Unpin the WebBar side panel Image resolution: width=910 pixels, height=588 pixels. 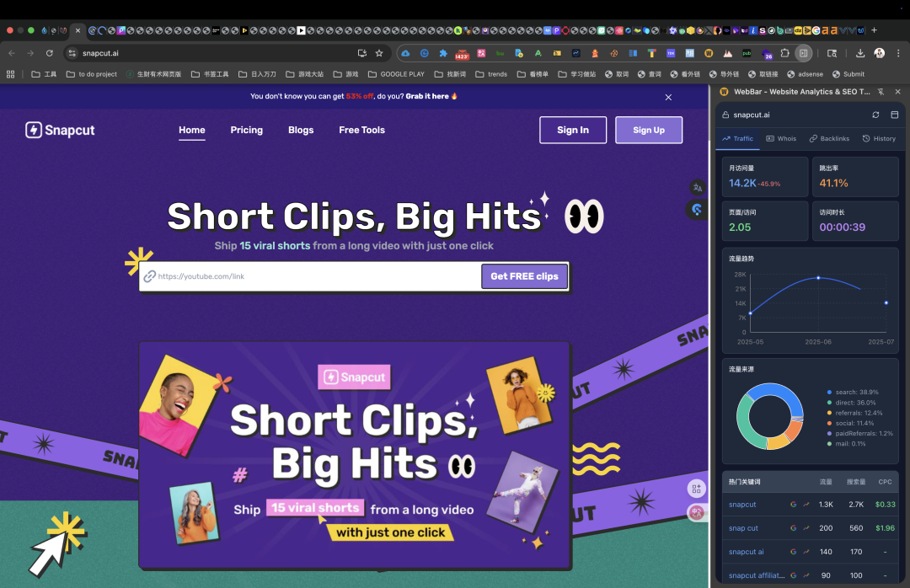(881, 92)
